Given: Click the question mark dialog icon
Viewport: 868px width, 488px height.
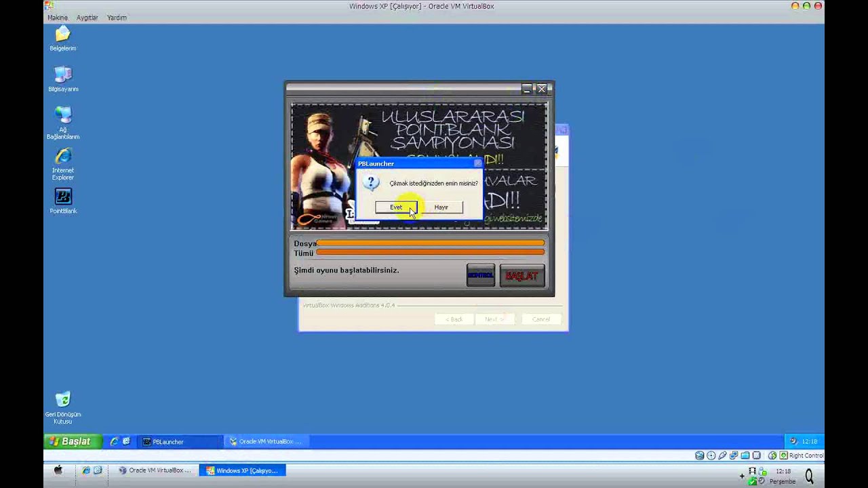Looking at the screenshot, I should click(370, 182).
